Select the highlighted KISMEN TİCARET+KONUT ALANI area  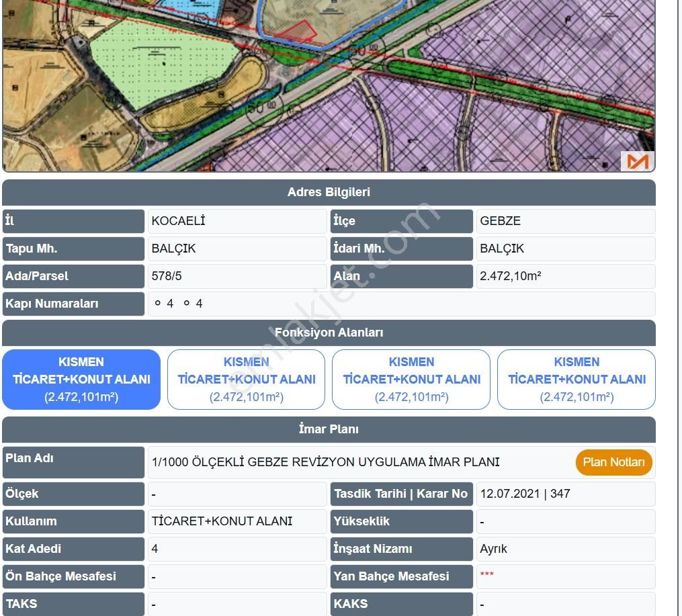(x=81, y=379)
